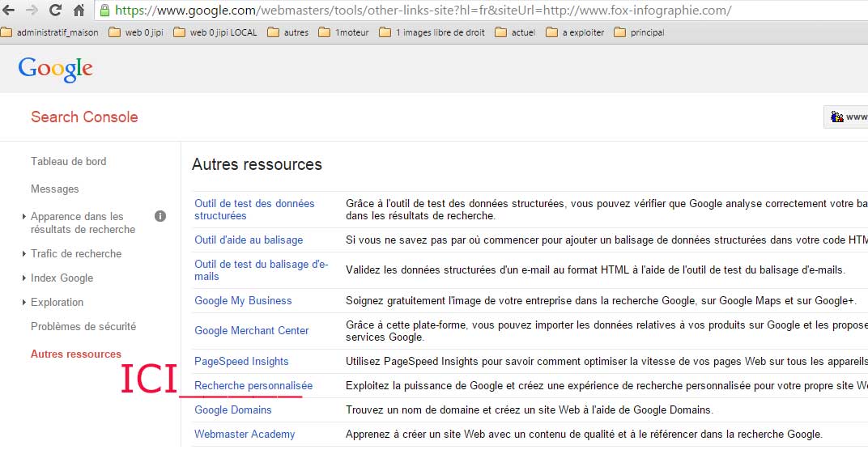The image size is (868, 471).
Task: Open Outil de test des données structurées
Action: point(254,210)
